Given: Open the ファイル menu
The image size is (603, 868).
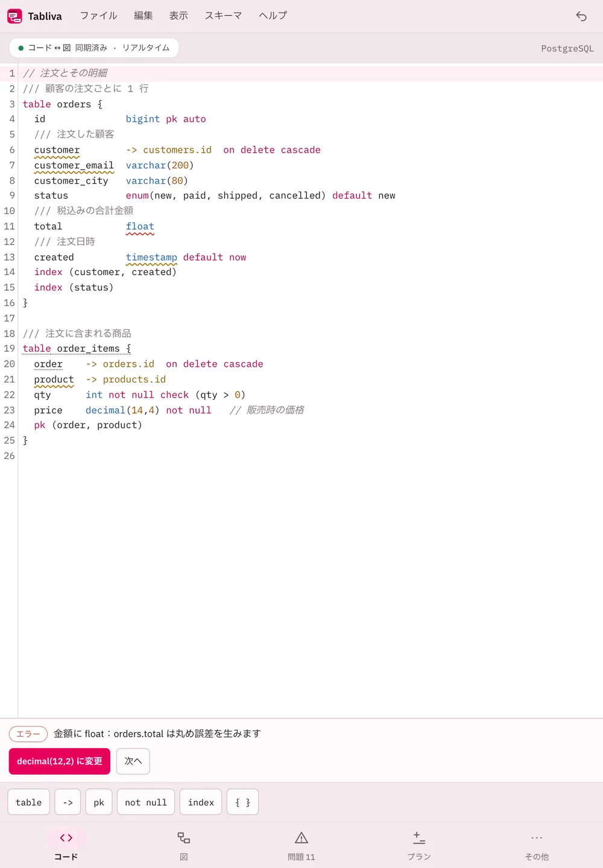Looking at the screenshot, I should point(99,16).
